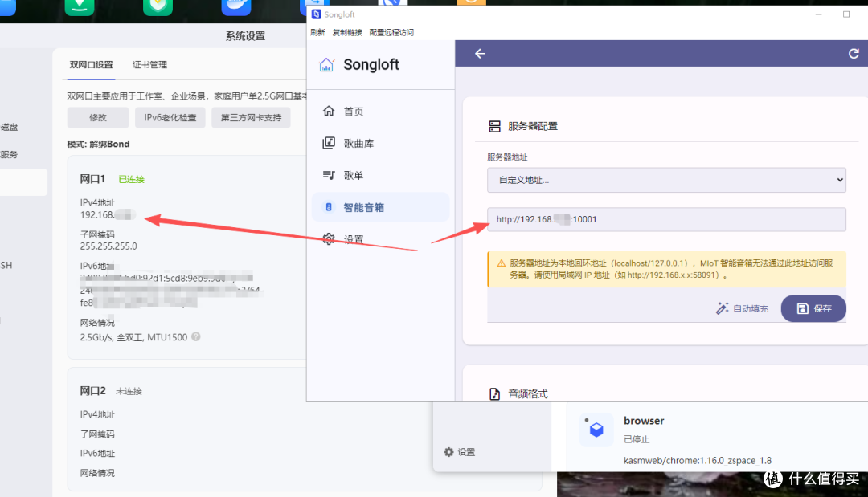
Task: Open 首页 home page in Songloft sidebar
Action: (380, 111)
